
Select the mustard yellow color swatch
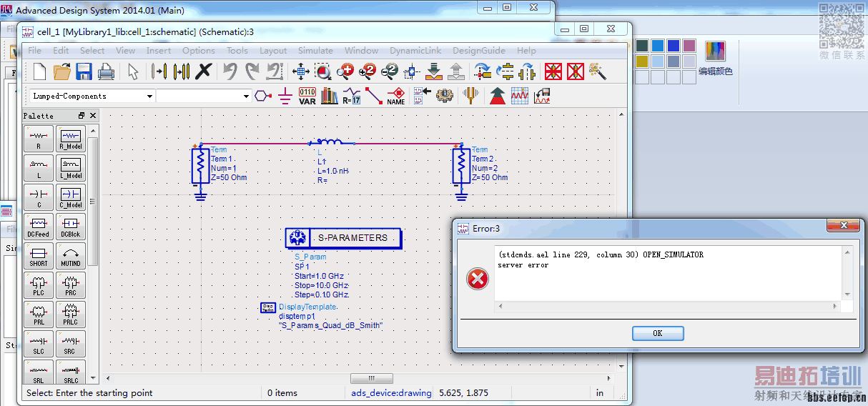642,61
